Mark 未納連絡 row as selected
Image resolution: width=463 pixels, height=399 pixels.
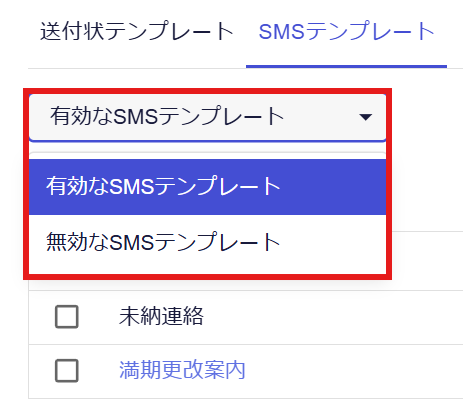pyautogui.click(x=67, y=317)
